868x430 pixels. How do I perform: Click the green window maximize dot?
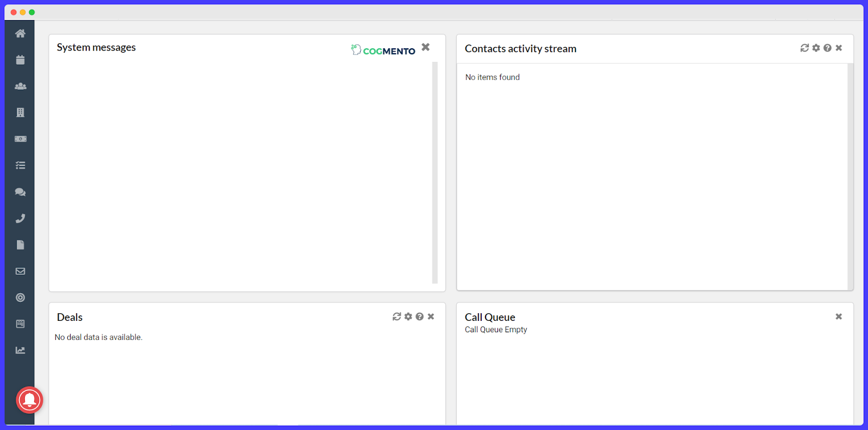[x=32, y=12]
